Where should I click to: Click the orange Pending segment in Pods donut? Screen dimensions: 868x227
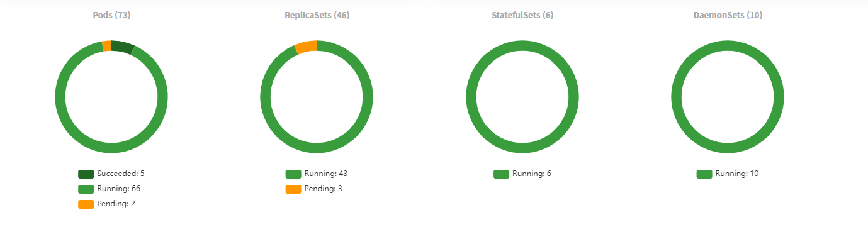[107, 46]
